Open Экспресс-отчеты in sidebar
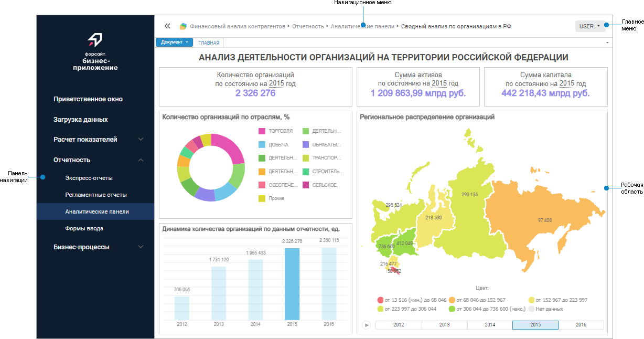 [x=89, y=178]
